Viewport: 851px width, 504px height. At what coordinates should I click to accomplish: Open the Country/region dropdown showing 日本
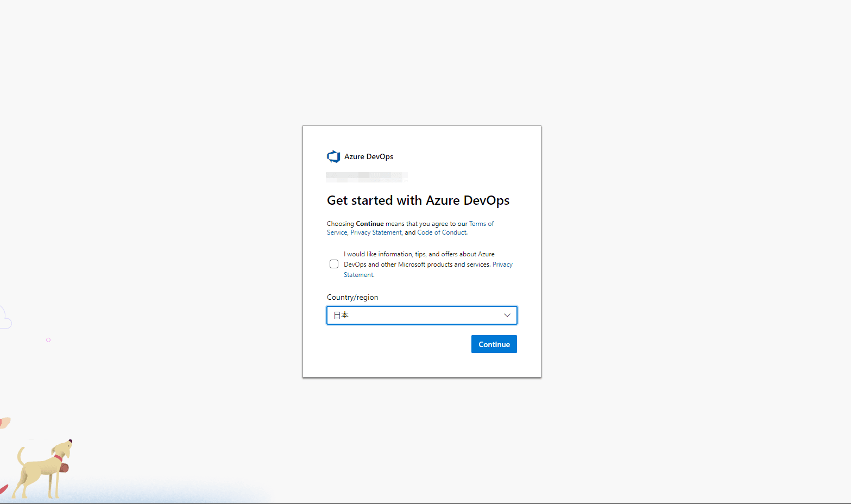click(x=421, y=316)
